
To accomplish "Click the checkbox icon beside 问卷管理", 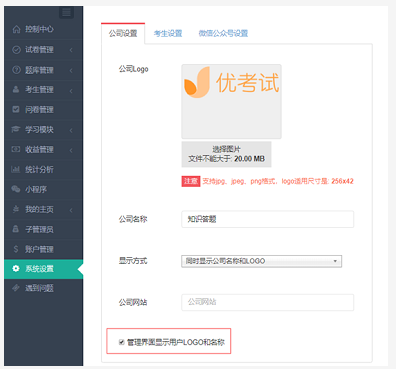I will tap(16, 109).
